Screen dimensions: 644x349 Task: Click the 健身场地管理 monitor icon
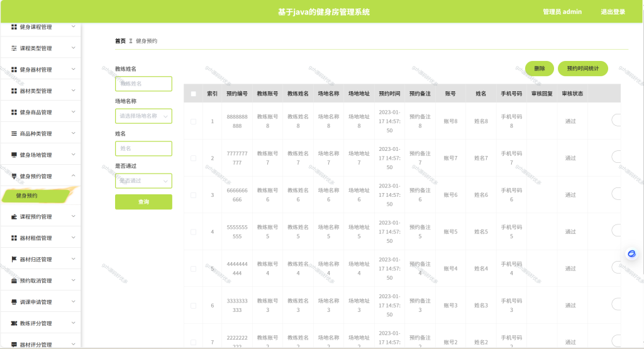(x=14, y=155)
